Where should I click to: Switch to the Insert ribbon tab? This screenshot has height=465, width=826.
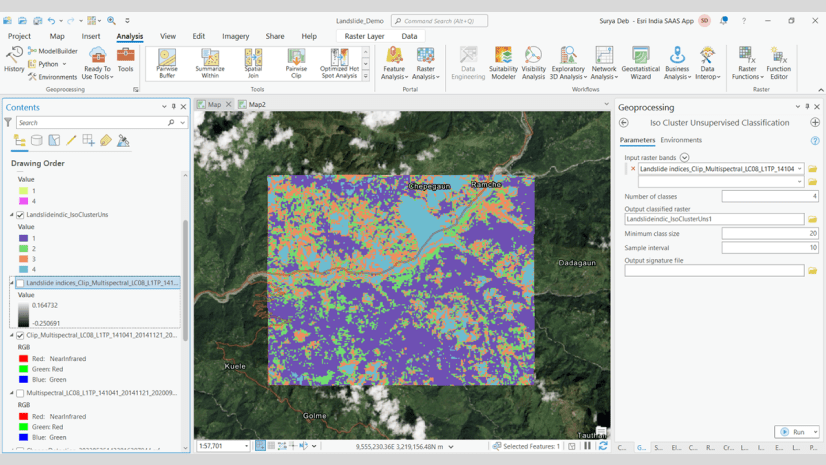91,36
